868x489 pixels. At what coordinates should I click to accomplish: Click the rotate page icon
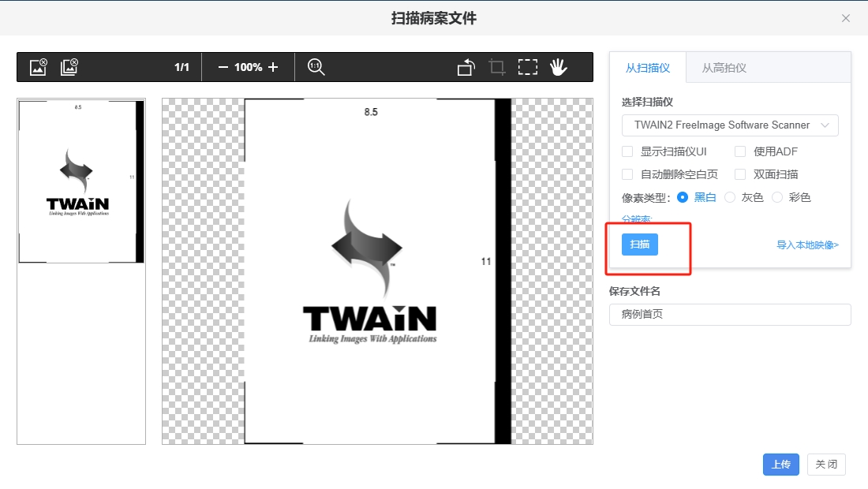(465, 66)
